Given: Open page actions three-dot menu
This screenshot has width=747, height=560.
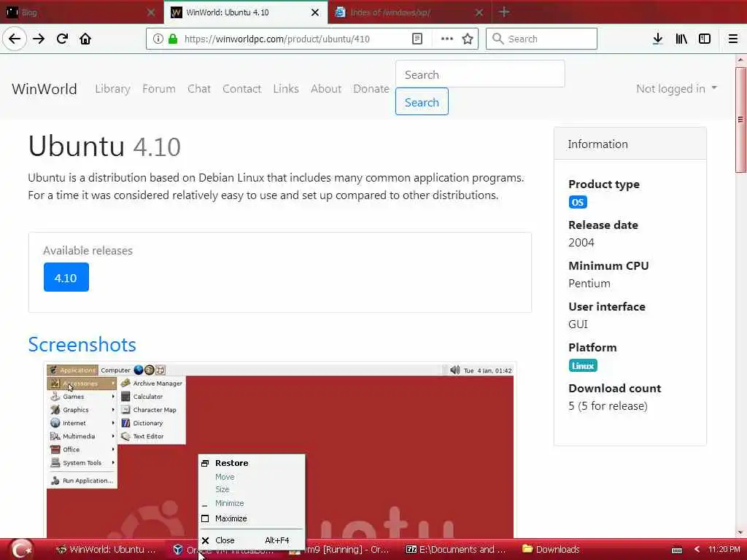Looking at the screenshot, I should [447, 39].
